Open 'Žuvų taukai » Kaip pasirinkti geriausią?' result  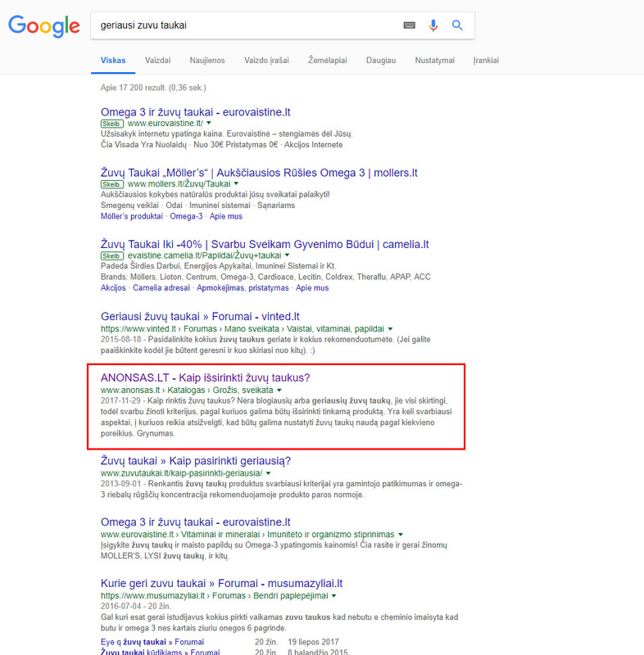(195, 461)
